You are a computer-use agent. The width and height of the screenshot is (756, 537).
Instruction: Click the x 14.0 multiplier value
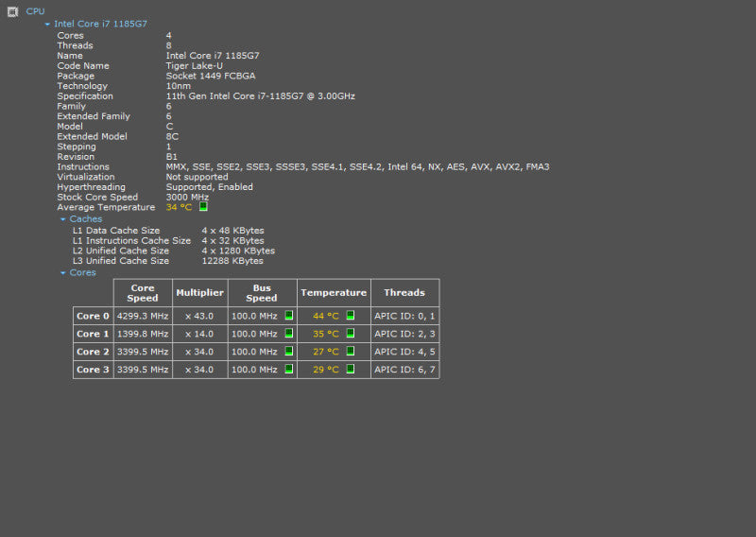(x=199, y=334)
